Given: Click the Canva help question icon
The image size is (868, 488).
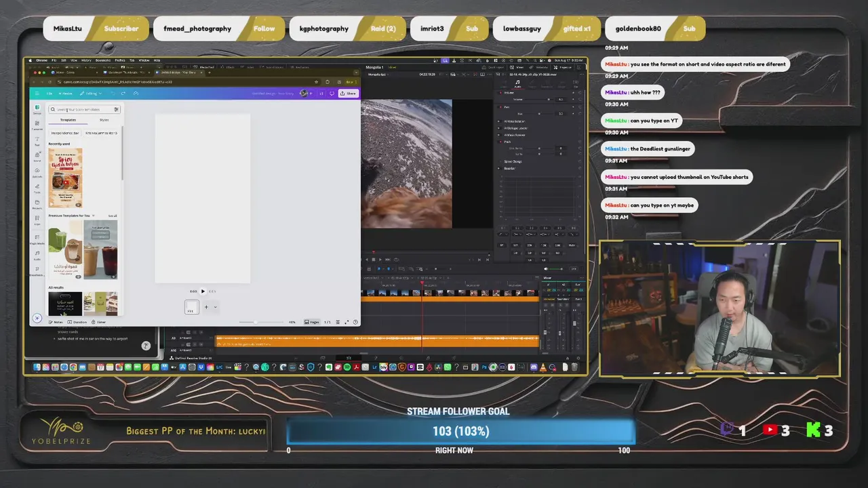Looking at the screenshot, I should coord(355,322).
